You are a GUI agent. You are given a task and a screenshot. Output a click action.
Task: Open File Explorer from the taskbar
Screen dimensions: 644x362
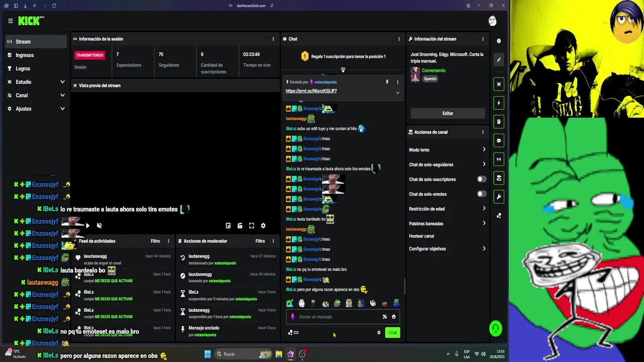click(x=279, y=354)
